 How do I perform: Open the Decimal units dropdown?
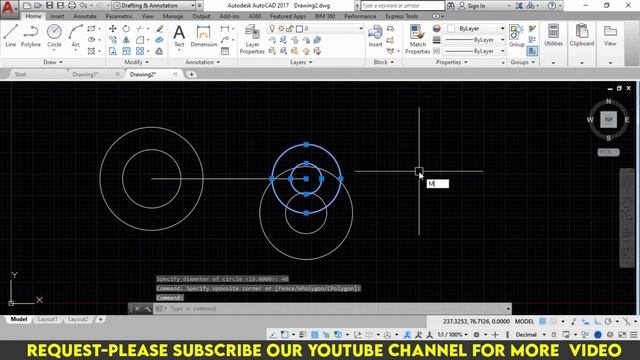530,335
